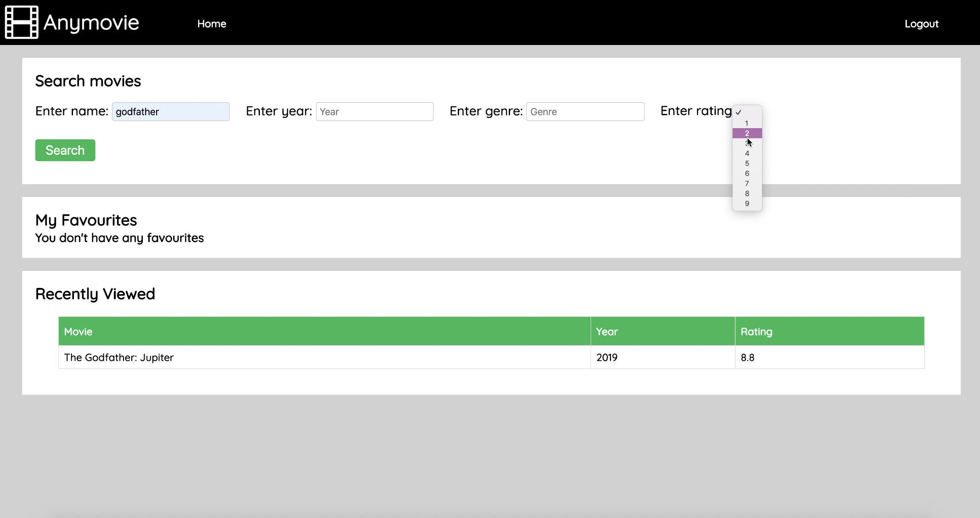
Task: Click the Year input field
Action: point(374,112)
